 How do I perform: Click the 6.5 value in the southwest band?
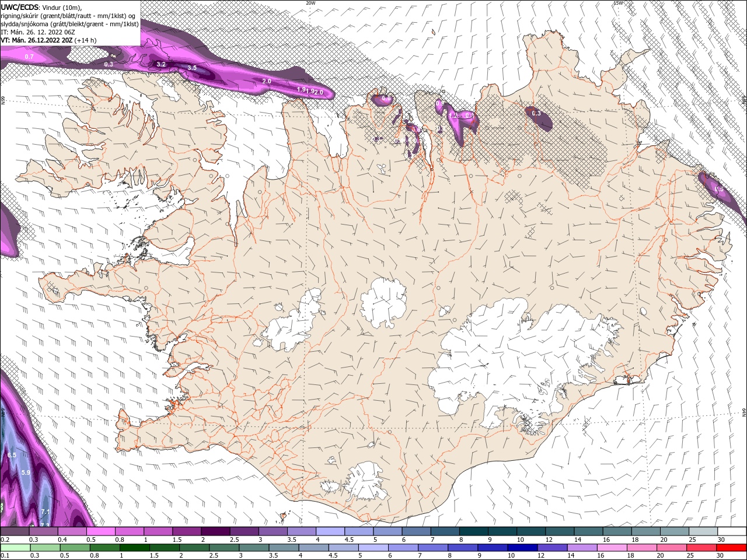[12, 455]
